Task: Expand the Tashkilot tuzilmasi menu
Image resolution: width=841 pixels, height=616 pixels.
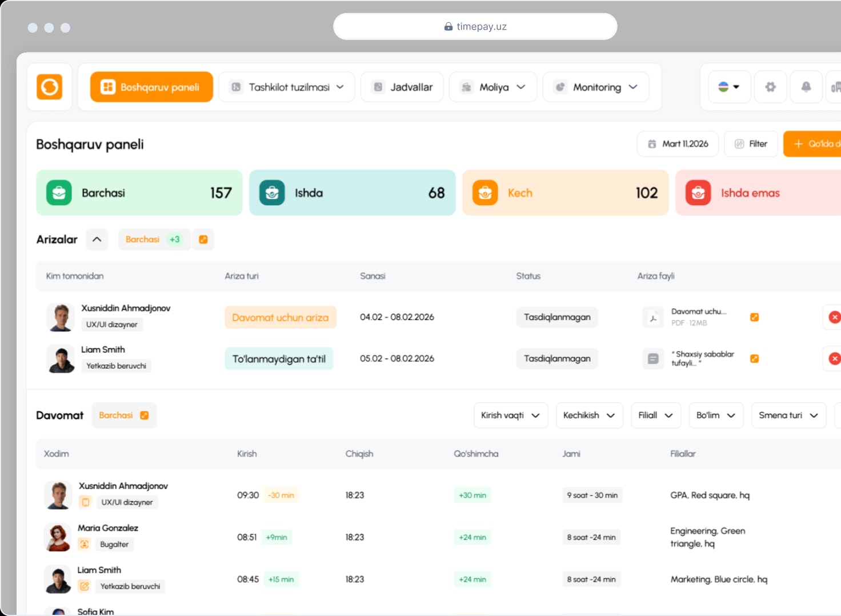Action: coord(287,87)
